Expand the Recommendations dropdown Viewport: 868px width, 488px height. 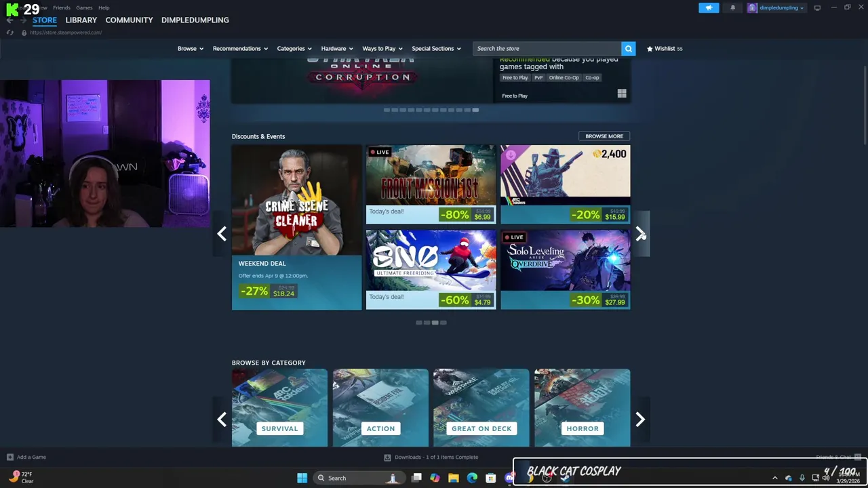(x=240, y=49)
